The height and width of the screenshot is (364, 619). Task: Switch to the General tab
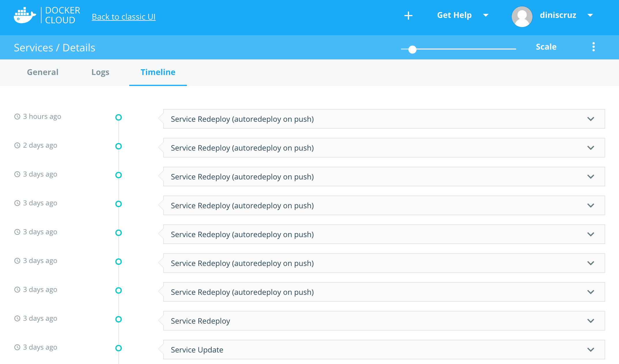pos(43,72)
